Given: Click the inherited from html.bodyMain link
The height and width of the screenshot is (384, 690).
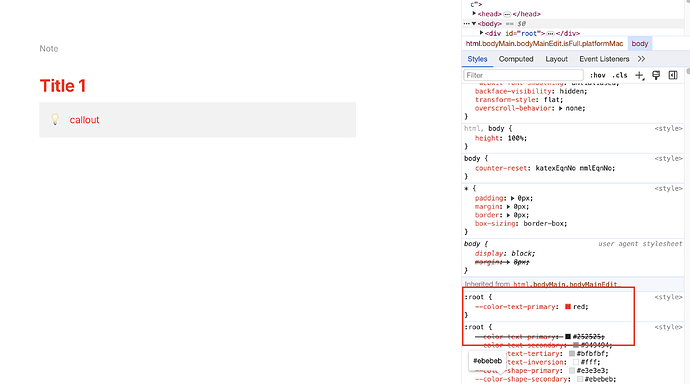Looking at the screenshot, I should 565,285.
